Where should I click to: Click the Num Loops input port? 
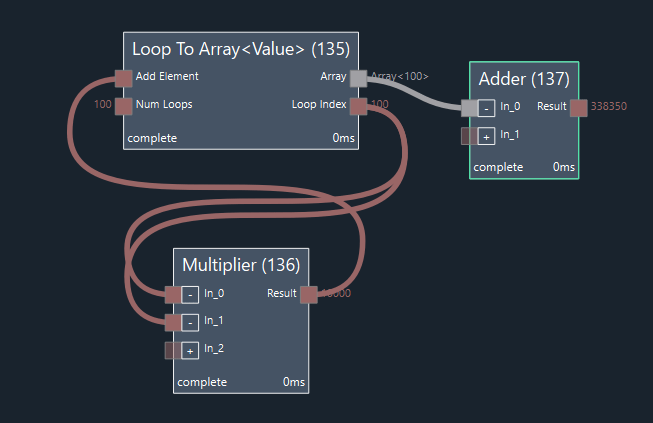pos(123,105)
